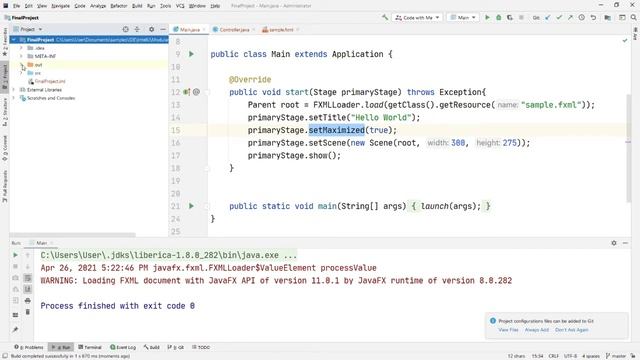Viewport: 640px width, 360px height.
Task: Click View Files link in notification
Action: pyautogui.click(x=508, y=330)
